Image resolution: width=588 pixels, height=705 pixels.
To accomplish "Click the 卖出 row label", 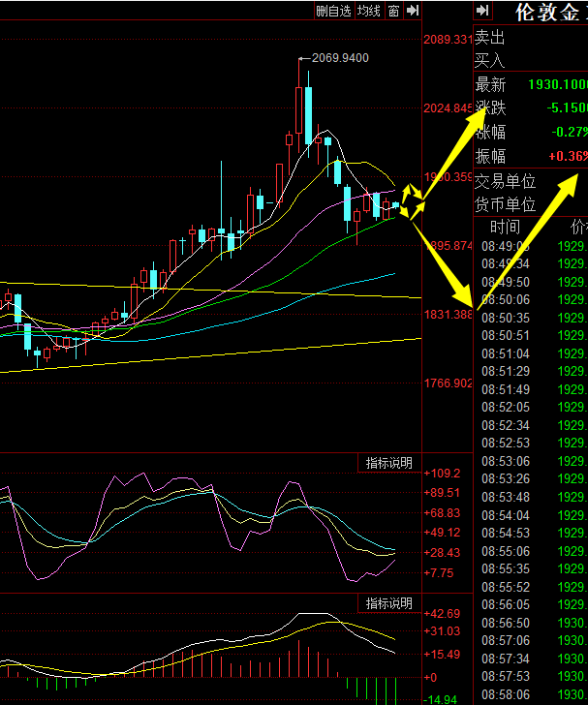I will click(489, 38).
